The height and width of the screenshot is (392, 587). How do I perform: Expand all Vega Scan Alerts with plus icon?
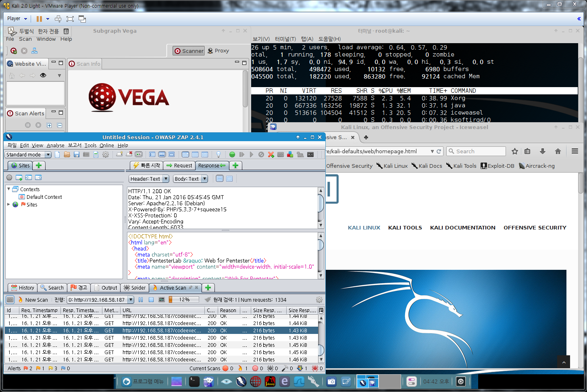point(49,125)
